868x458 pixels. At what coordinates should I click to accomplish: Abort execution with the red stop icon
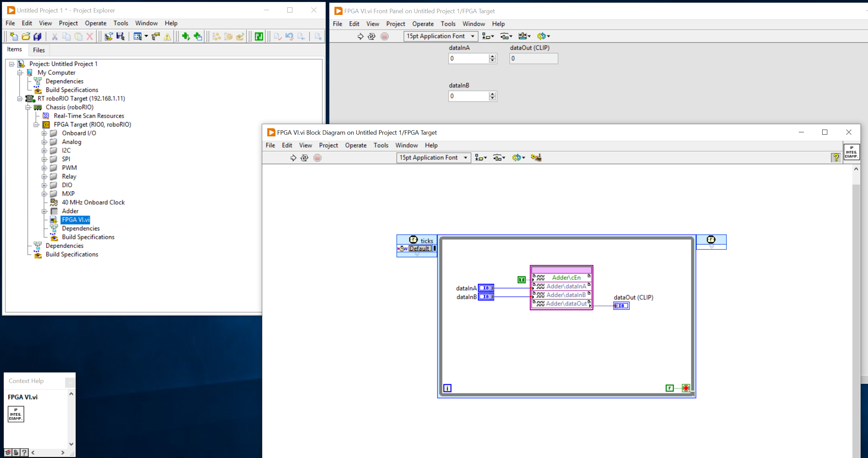coord(317,158)
